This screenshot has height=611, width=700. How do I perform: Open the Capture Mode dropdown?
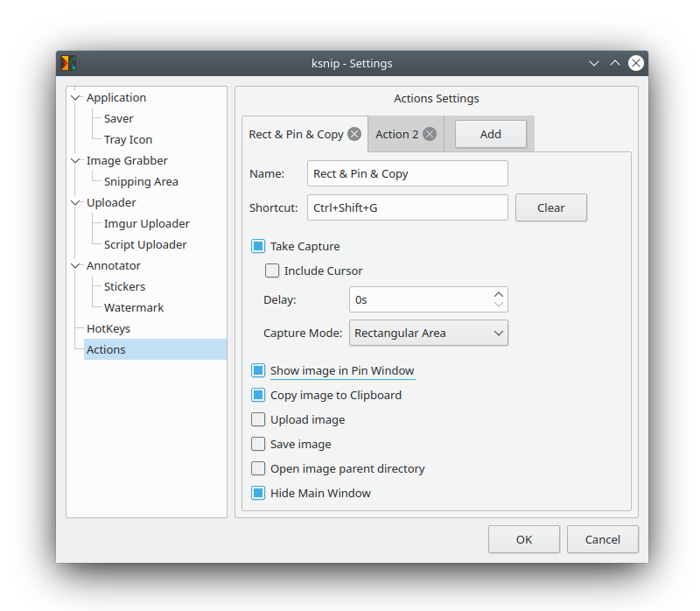[429, 333]
